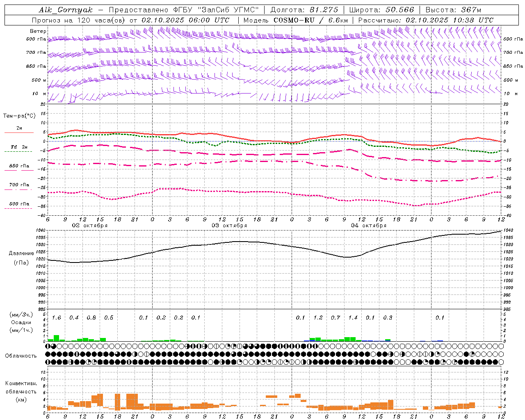Click the elevation value 'Высота: 367м'

pos(453,10)
